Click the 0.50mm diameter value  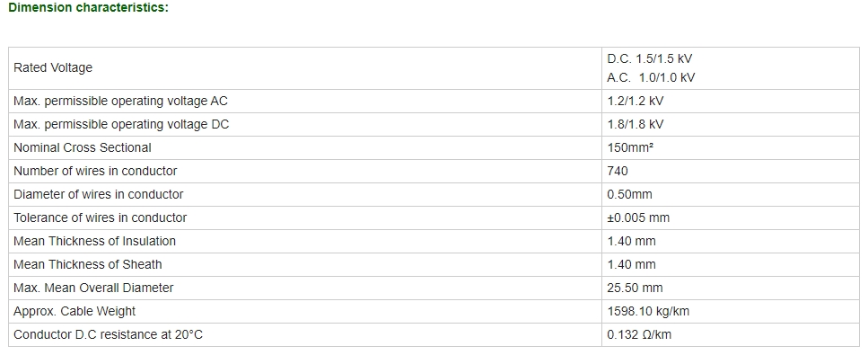click(x=629, y=195)
